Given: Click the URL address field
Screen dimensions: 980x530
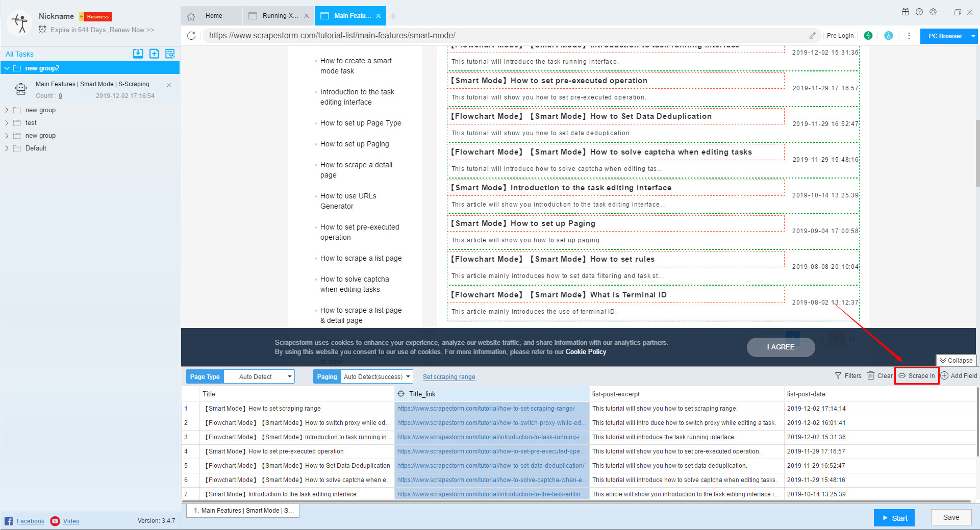Looking at the screenshot, I should [x=505, y=36].
